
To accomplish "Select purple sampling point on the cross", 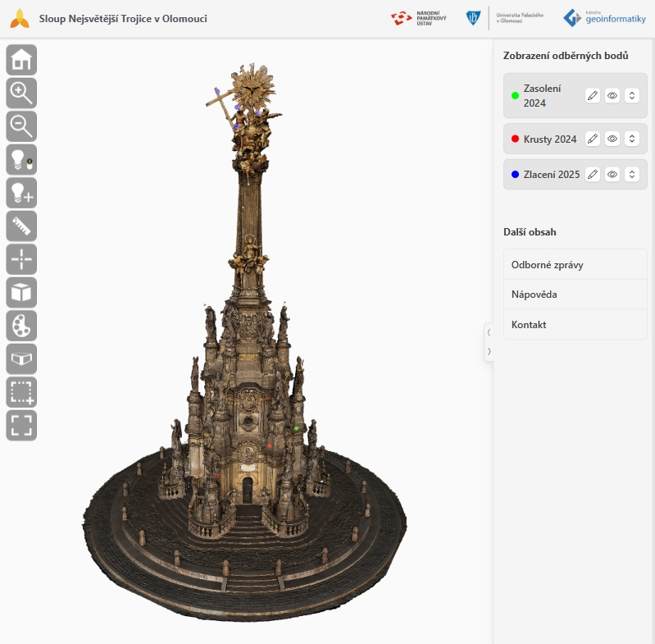I will (x=217, y=91).
